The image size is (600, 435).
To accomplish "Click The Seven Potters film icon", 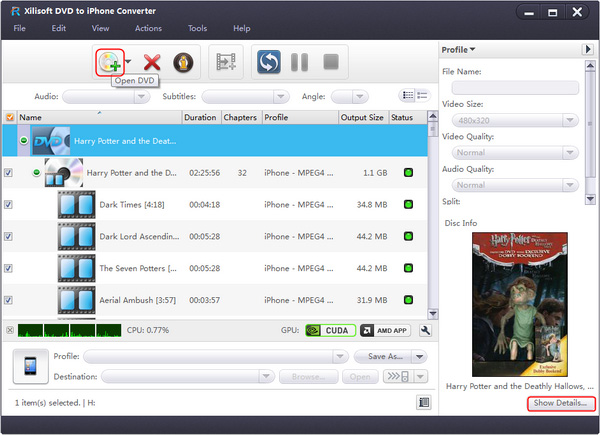I will tap(77, 268).
